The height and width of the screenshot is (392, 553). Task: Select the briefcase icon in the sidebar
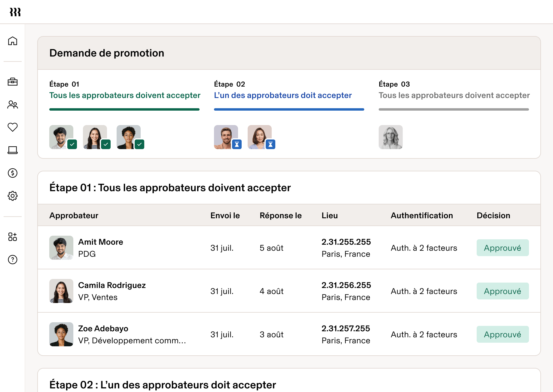click(x=13, y=82)
